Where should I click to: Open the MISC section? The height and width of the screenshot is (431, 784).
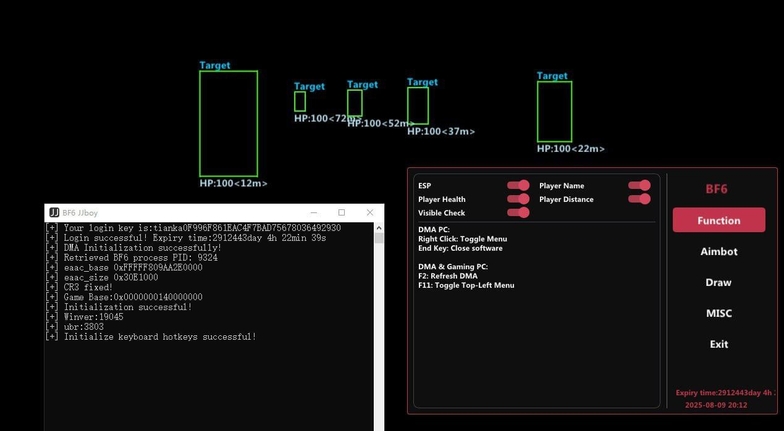(x=718, y=314)
